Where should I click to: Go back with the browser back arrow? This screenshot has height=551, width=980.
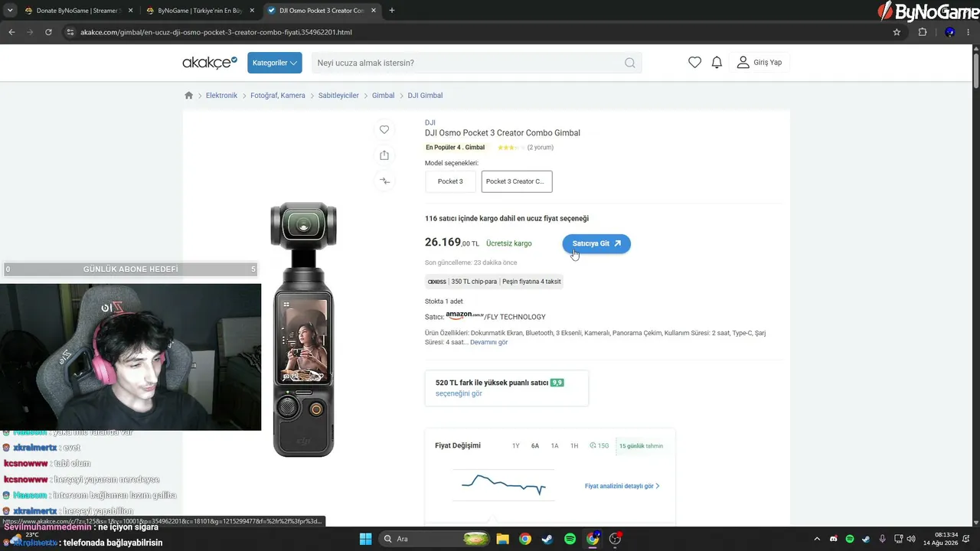(x=11, y=32)
